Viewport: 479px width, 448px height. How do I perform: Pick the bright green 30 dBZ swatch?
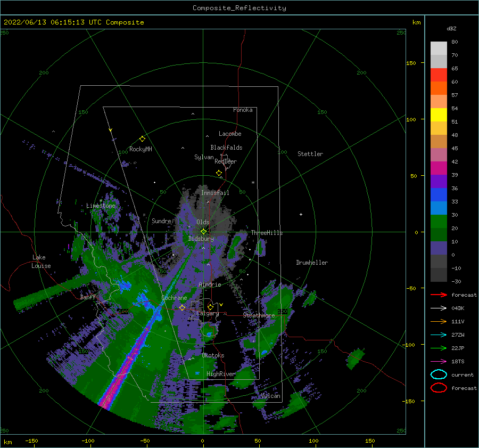[x=439, y=221]
